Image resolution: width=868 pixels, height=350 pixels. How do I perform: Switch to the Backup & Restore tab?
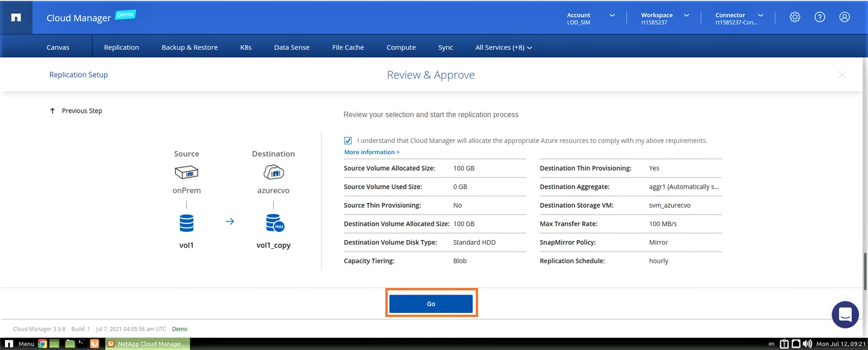pyautogui.click(x=189, y=47)
